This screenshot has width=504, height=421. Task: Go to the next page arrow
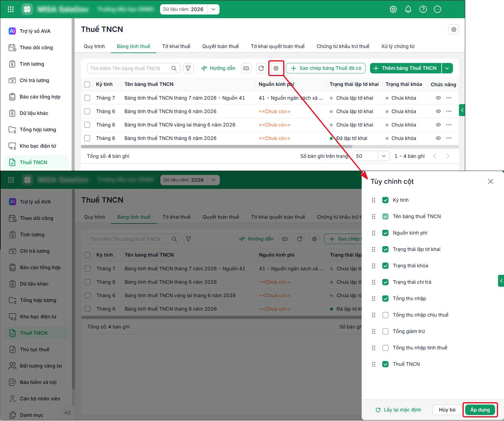click(448, 156)
